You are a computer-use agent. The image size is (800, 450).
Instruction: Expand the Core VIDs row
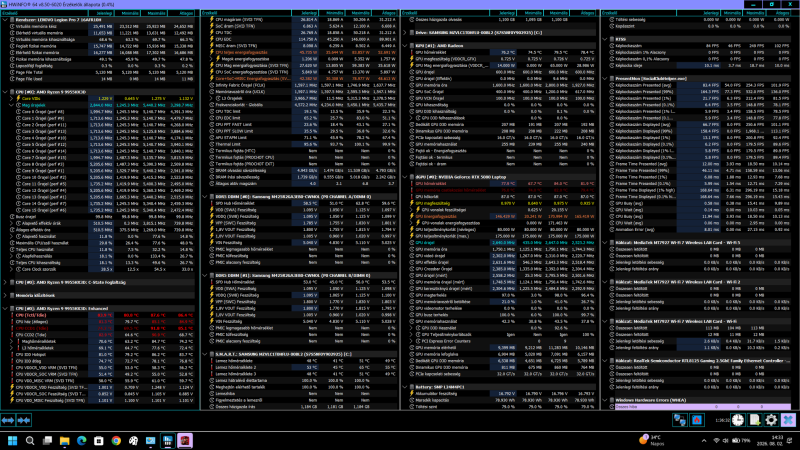[x=12, y=98]
